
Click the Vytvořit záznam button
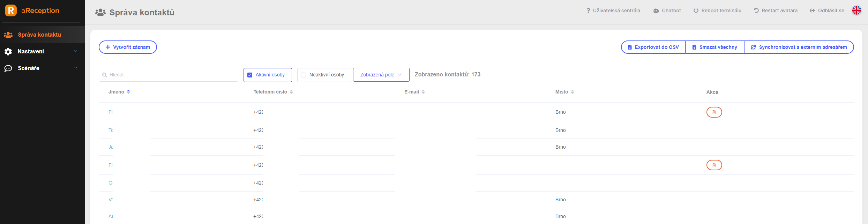[128, 47]
